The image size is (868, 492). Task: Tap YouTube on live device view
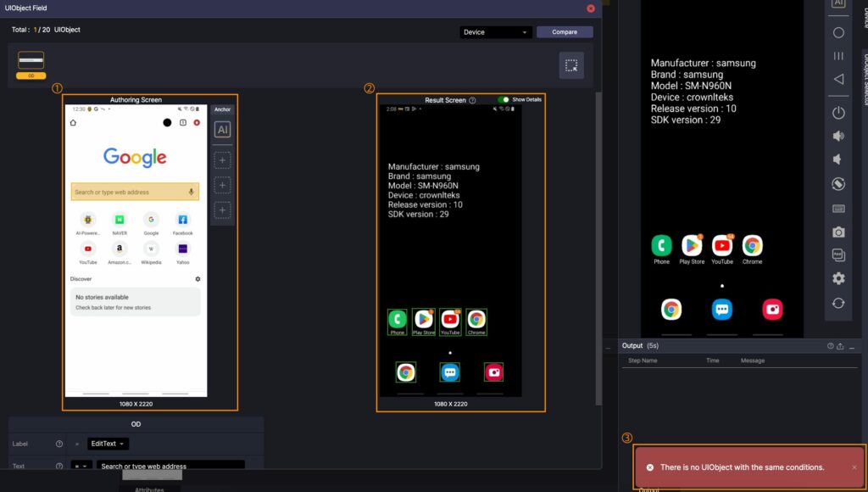[x=722, y=249]
